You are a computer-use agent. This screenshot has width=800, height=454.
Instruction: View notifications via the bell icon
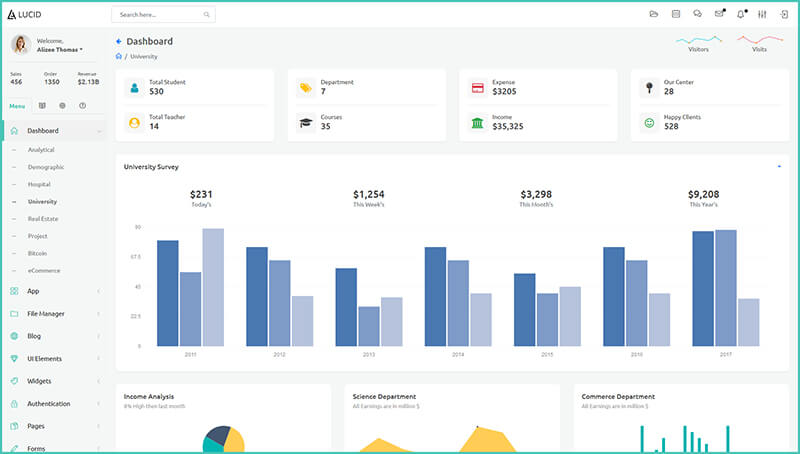tap(741, 14)
